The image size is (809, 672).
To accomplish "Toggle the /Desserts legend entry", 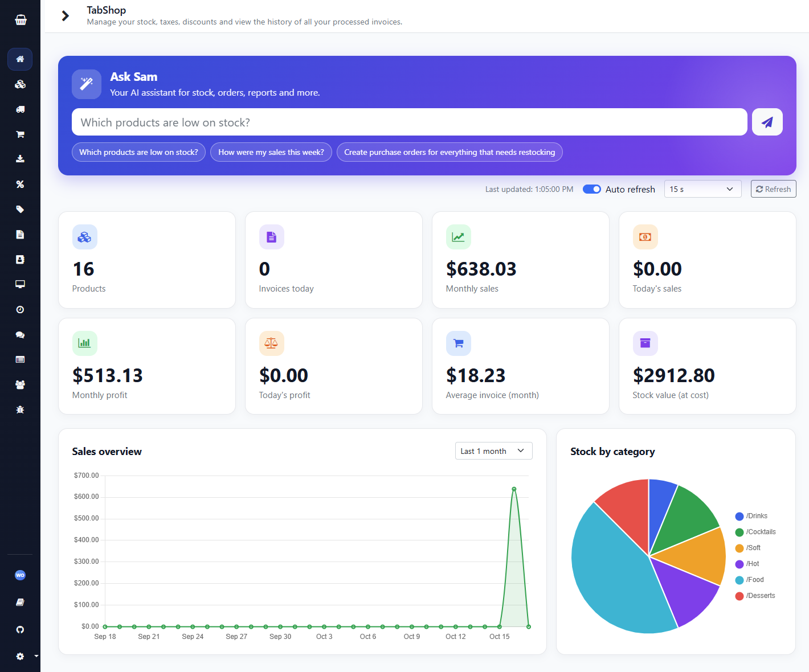I will (755, 596).
